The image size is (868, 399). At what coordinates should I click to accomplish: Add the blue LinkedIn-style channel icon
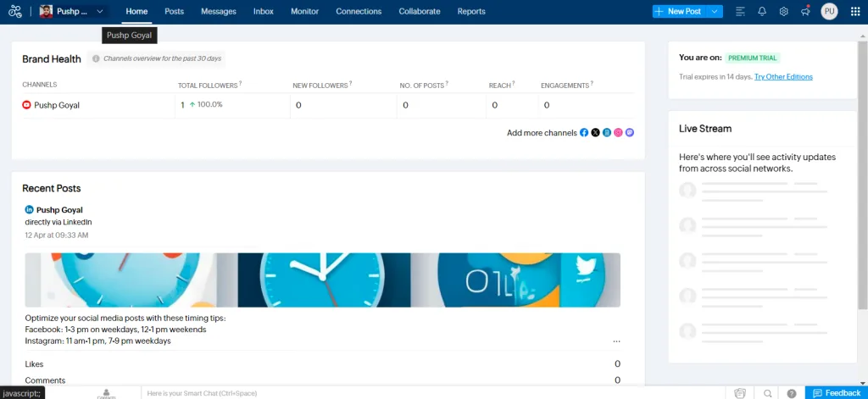click(x=607, y=133)
